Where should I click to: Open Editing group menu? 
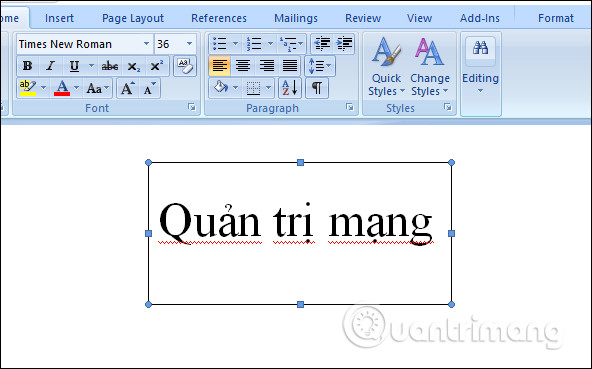(x=480, y=74)
